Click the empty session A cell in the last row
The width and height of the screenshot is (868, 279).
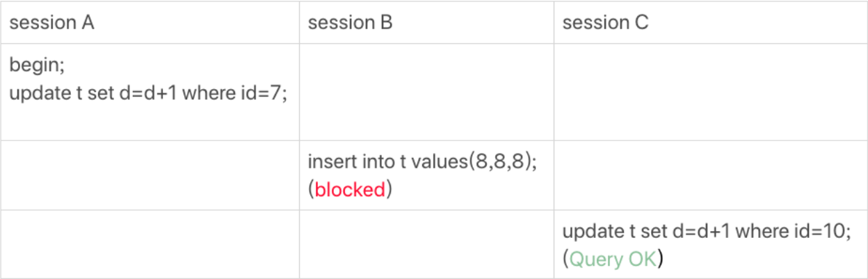tap(150, 244)
